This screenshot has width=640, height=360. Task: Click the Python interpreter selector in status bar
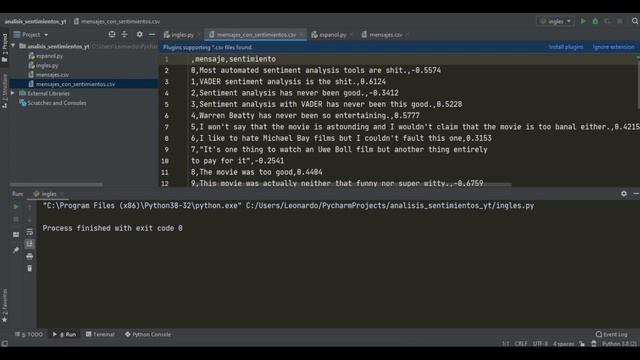point(620,344)
